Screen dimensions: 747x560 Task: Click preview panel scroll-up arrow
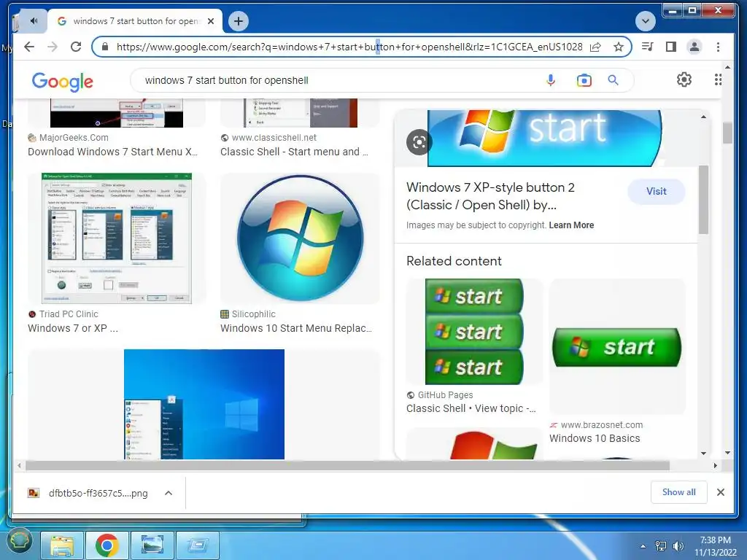coord(704,117)
